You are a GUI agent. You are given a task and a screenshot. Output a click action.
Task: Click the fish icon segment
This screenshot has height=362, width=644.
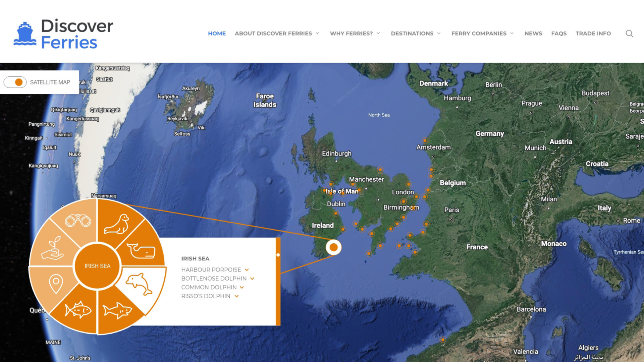click(78, 309)
